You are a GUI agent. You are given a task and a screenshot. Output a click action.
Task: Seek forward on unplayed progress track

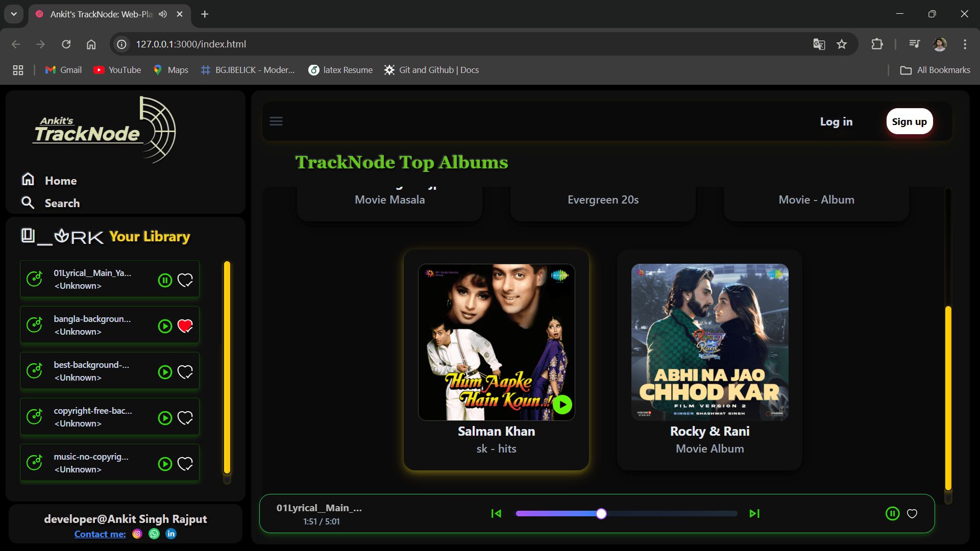point(672,514)
